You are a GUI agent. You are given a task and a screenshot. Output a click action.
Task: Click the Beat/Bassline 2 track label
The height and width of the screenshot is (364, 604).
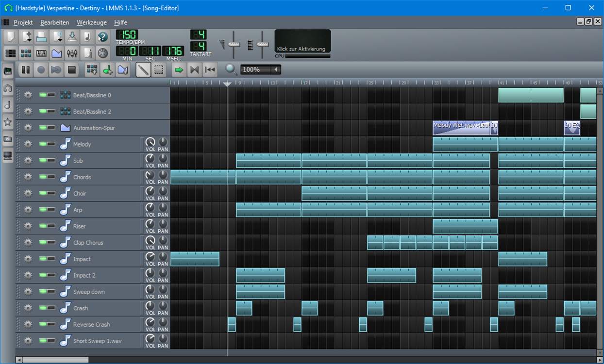click(x=92, y=112)
